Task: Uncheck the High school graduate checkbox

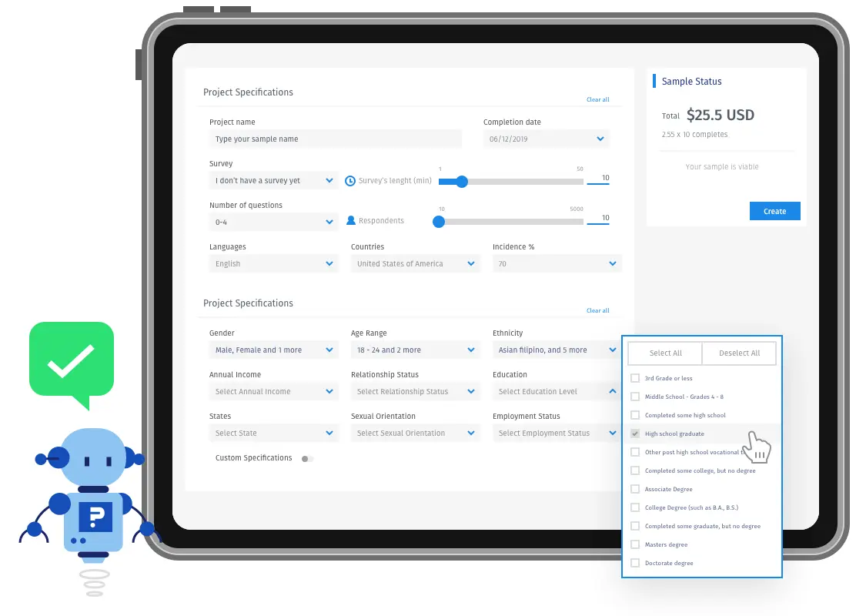Action: [635, 434]
